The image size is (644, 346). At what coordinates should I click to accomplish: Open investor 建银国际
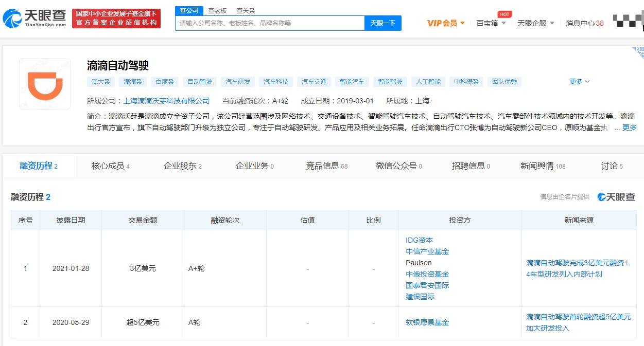[420, 297]
